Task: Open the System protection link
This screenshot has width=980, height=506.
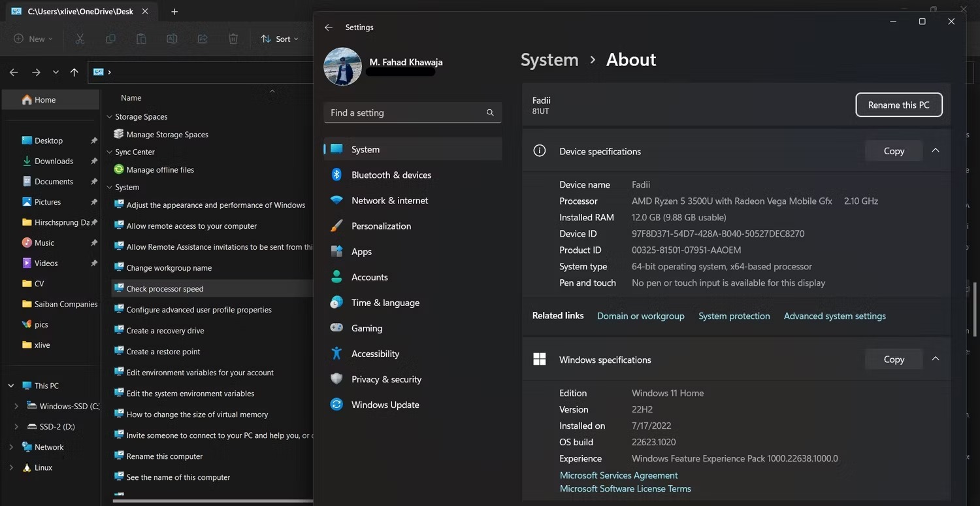Action: click(x=734, y=316)
